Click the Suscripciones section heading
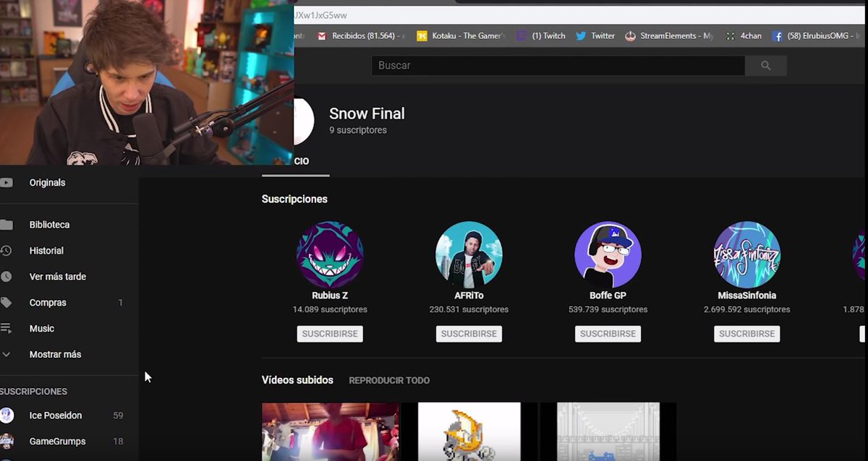 [294, 199]
